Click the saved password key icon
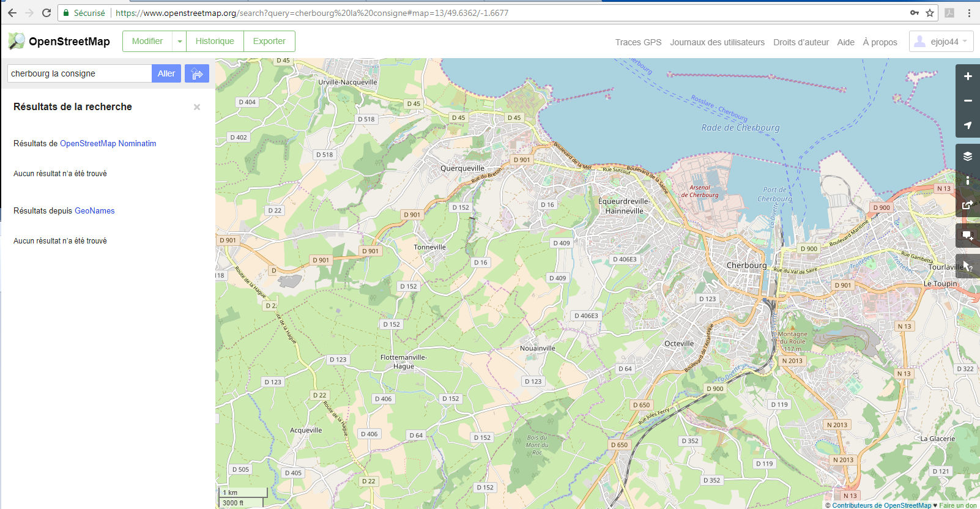This screenshot has height=509, width=980. tap(915, 13)
